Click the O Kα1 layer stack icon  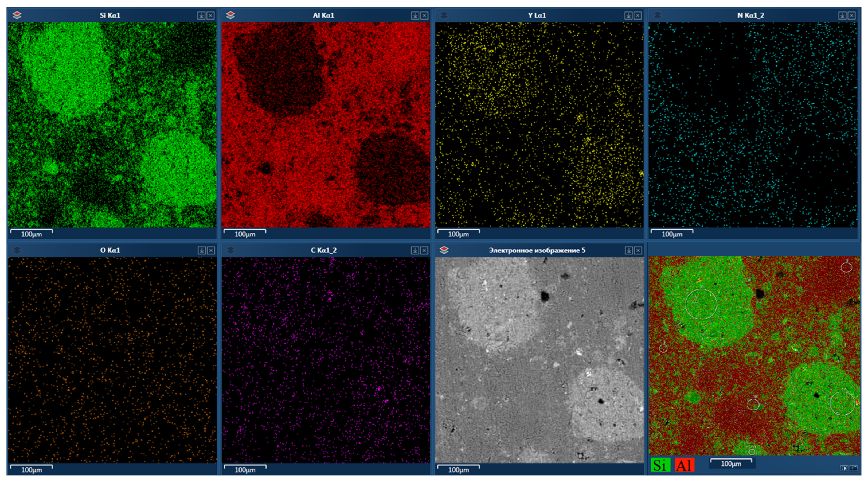(x=17, y=250)
